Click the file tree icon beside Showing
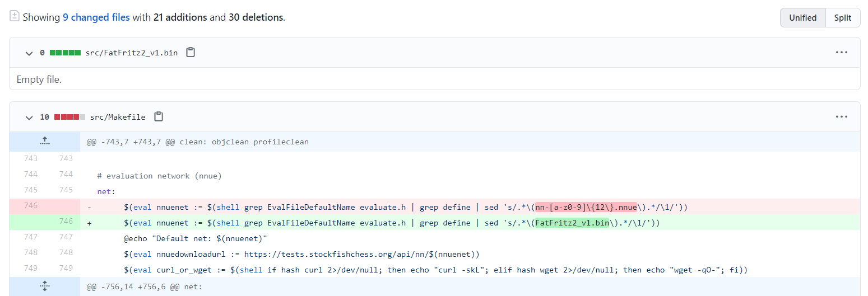The width and height of the screenshot is (868, 296). tap(15, 17)
